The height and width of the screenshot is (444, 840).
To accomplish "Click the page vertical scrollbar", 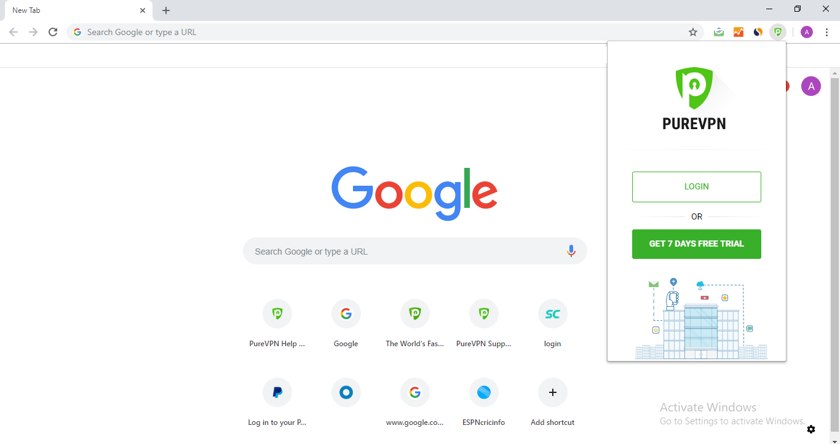I will 835,256.
